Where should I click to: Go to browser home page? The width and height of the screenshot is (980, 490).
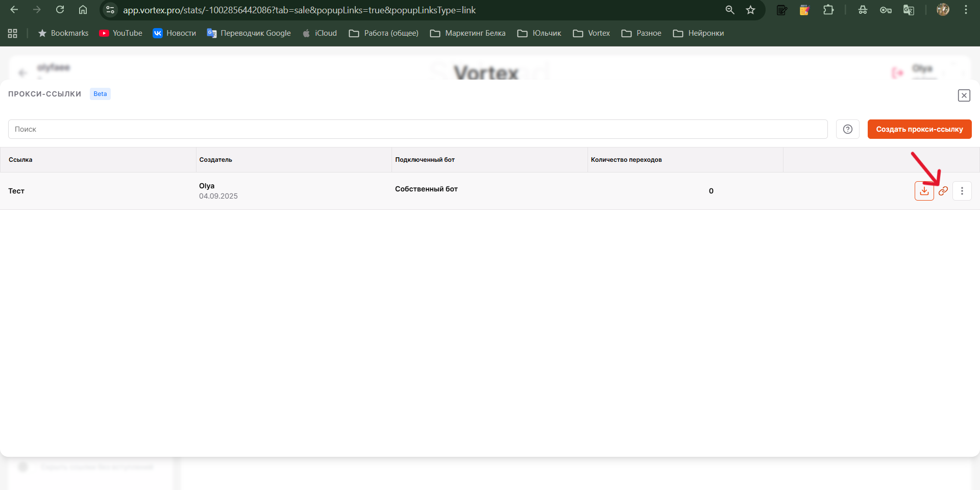coord(83,10)
